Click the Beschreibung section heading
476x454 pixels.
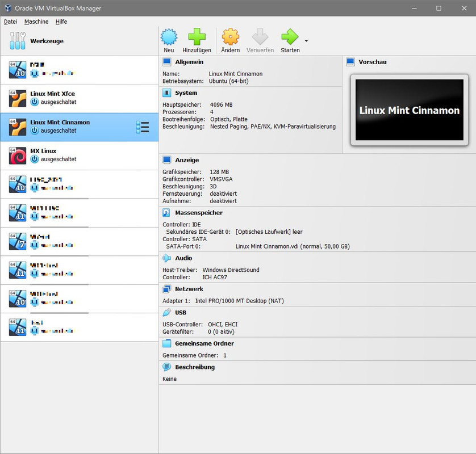[x=195, y=367]
